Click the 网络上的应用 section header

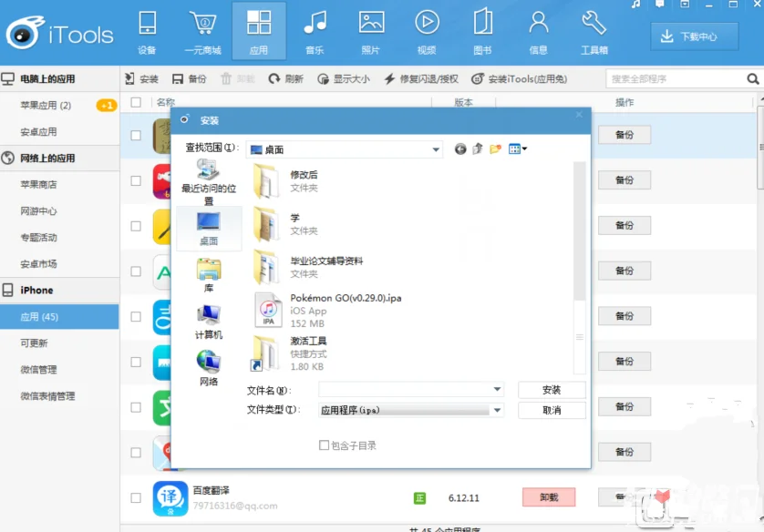pyautogui.click(x=59, y=159)
